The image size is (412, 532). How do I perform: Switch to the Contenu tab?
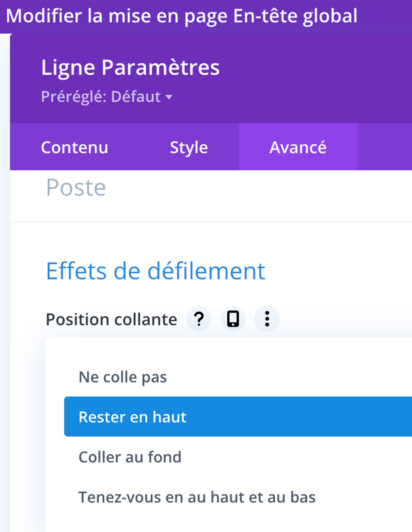tap(74, 147)
